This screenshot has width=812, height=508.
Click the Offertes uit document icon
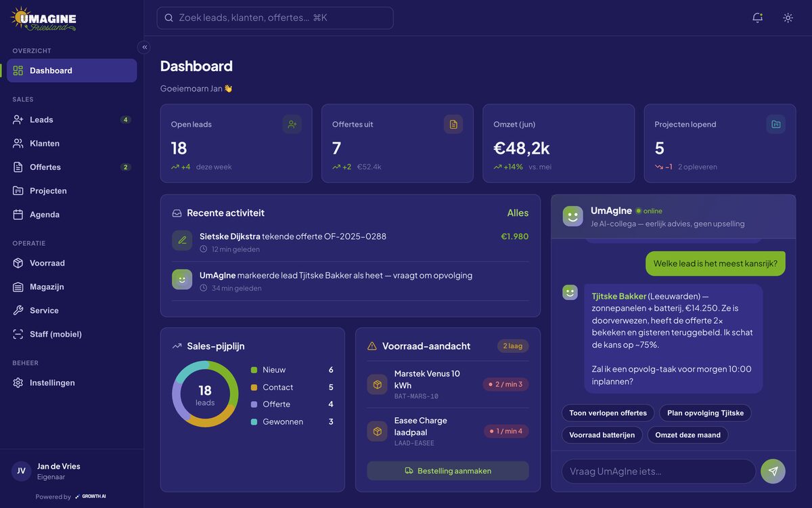[x=453, y=124]
